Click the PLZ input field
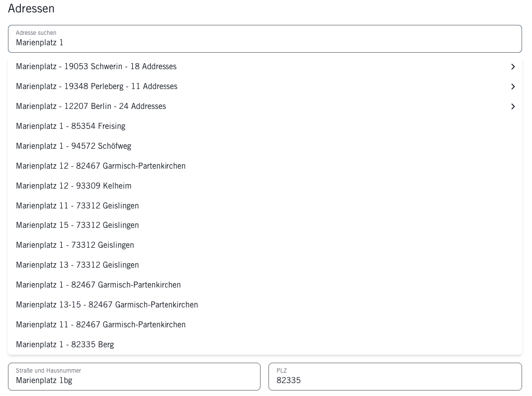532x396 pixels. point(395,380)
